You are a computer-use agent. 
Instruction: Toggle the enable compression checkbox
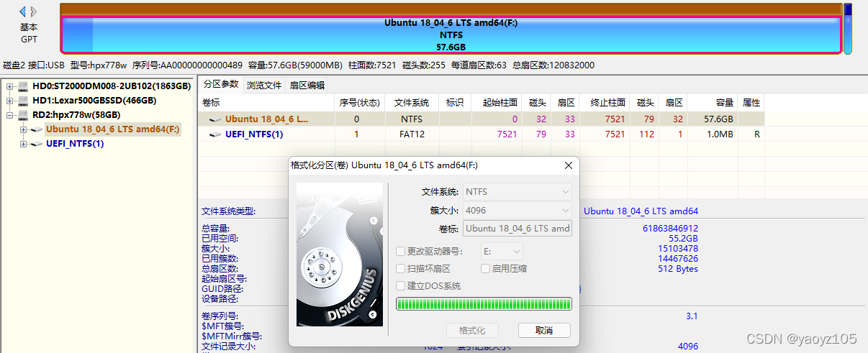(x=485, y=269)
